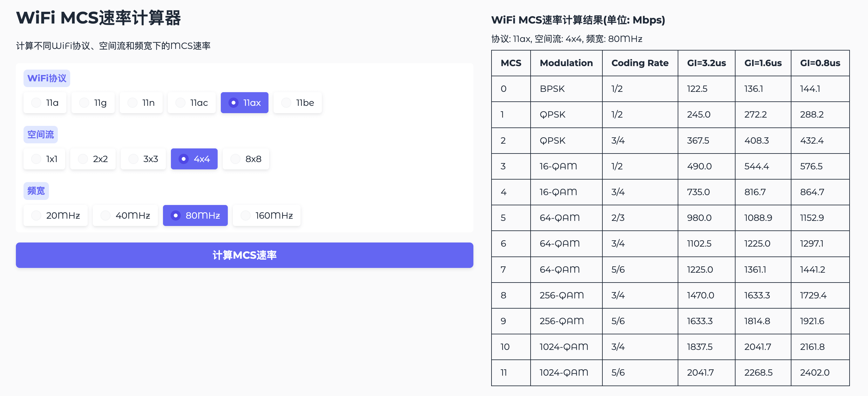The height and width of the screenshot is (396, 868).
Task: Click the GI=0.8us column header
Action: [x=820, y=63]
